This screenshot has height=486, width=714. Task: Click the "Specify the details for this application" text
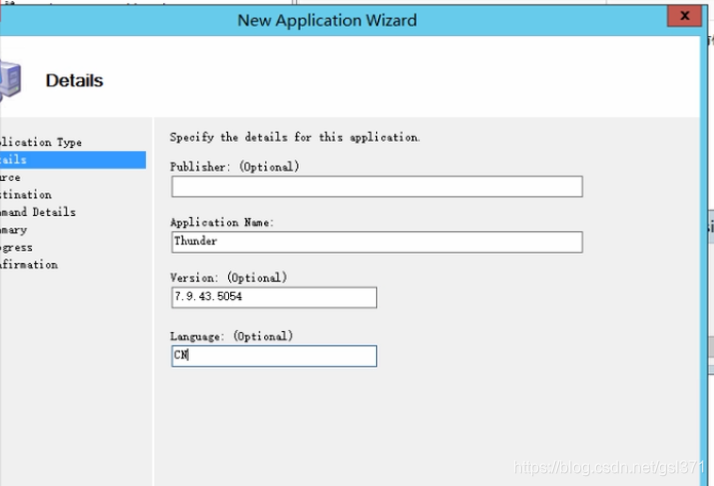(295, 137)
